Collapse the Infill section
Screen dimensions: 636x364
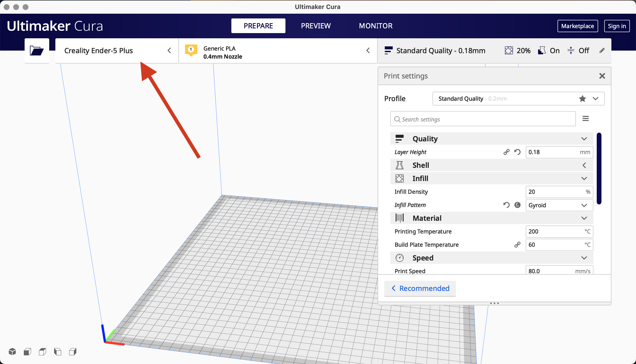click(584, 178)
